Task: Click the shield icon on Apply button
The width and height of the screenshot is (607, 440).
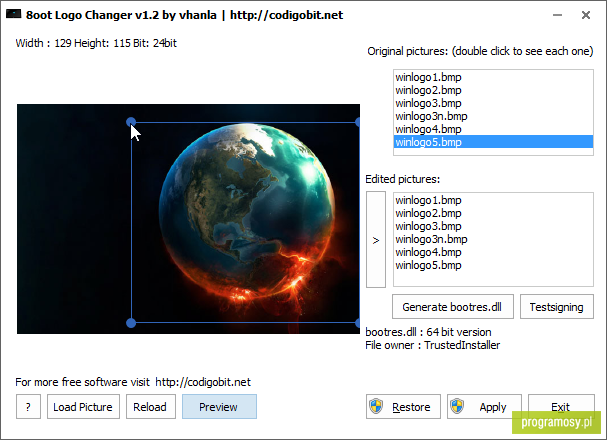Action: point(457,406)
